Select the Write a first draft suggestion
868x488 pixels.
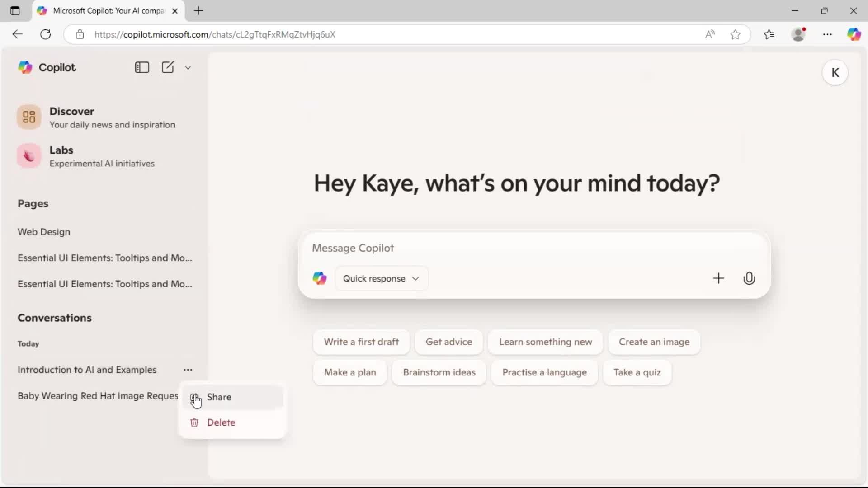361,342
